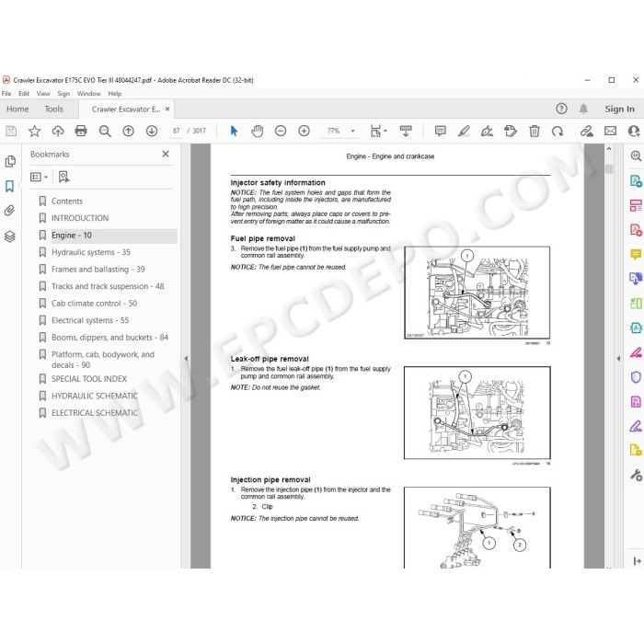Share a link to the file
The height and width of the screenshot is (644, 644).
click(x=587, y=131)
